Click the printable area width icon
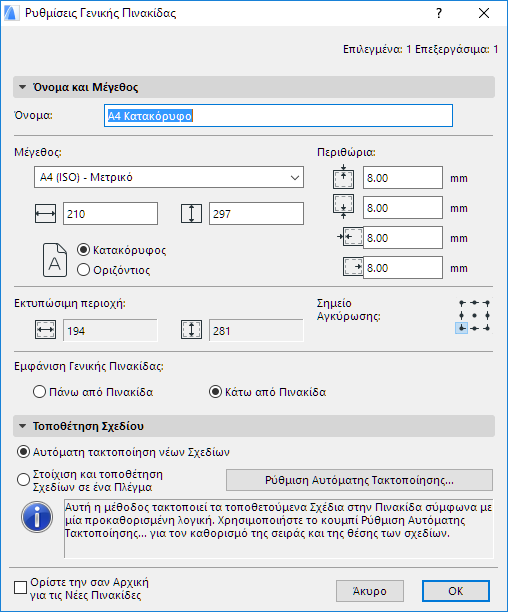Image resolution: width=508 pixels, height=612 pixels. pos(45,330)
